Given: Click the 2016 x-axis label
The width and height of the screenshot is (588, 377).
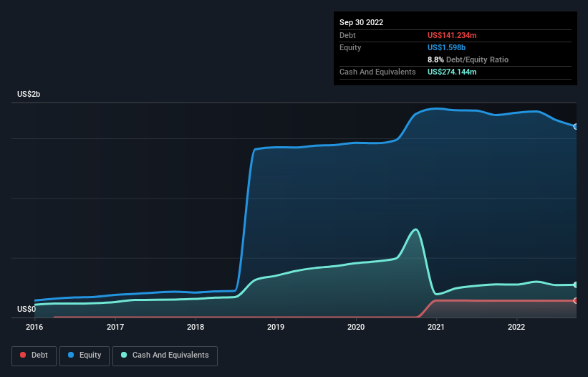Looking at the screenshot, I should [x=34, y=327].
